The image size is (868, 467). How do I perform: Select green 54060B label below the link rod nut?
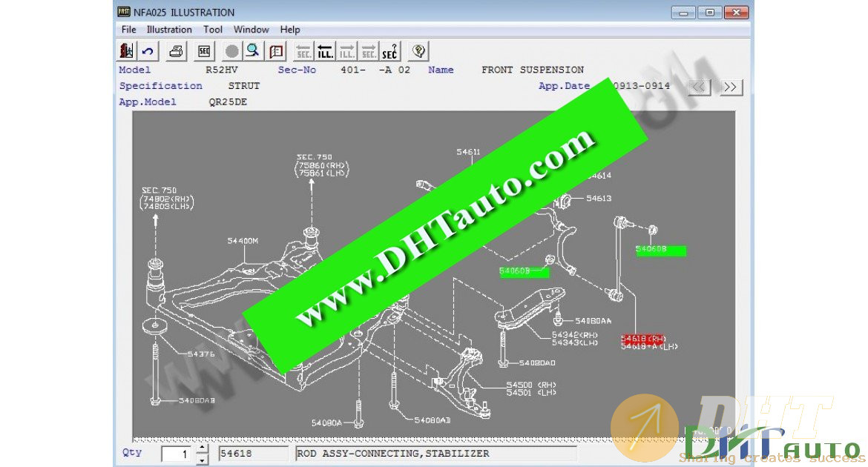pos(660,250)
